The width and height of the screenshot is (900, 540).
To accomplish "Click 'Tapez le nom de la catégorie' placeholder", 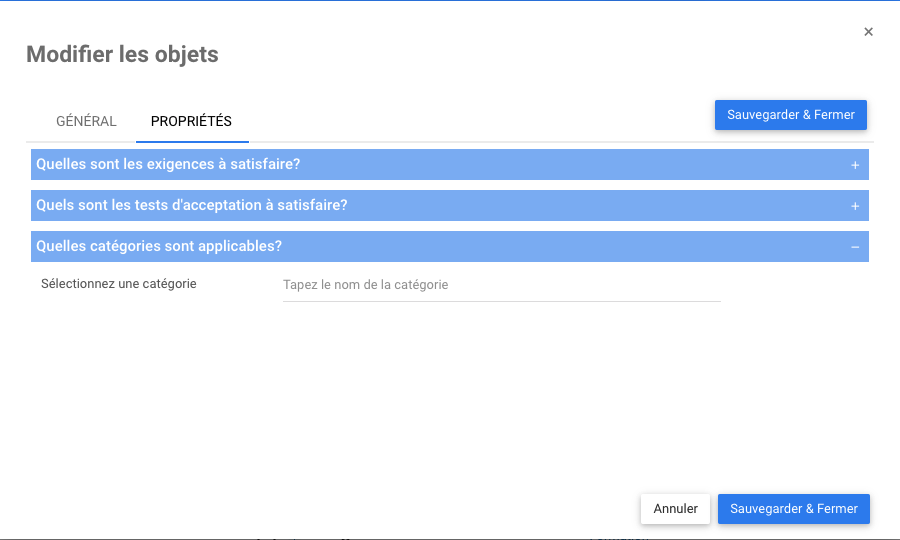I will (366, 285).
